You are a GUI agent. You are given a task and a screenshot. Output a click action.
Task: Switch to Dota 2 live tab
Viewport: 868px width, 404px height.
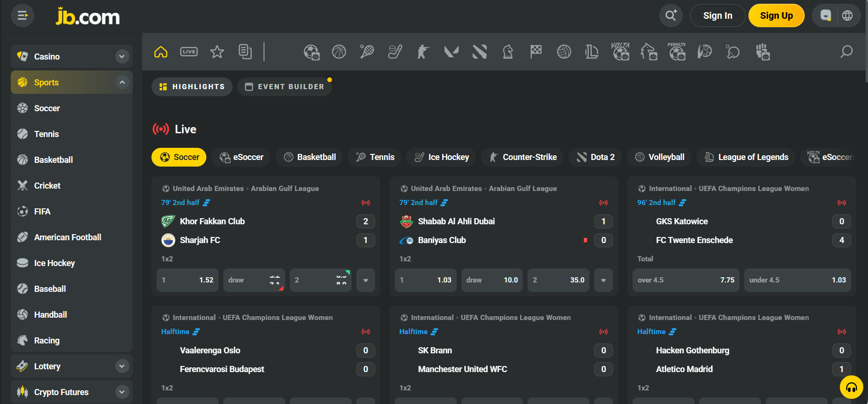pyautogui.click(x=595, y=157)
